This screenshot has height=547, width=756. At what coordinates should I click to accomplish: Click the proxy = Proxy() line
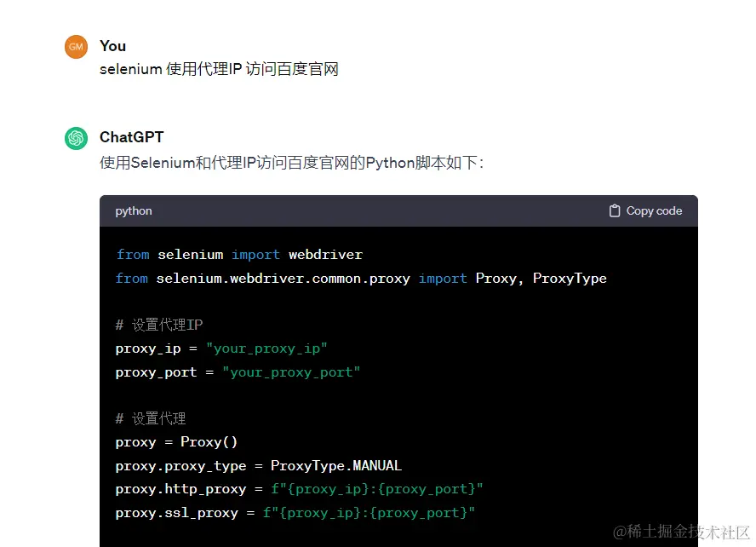pyautogui.click(x=176, y=441)
